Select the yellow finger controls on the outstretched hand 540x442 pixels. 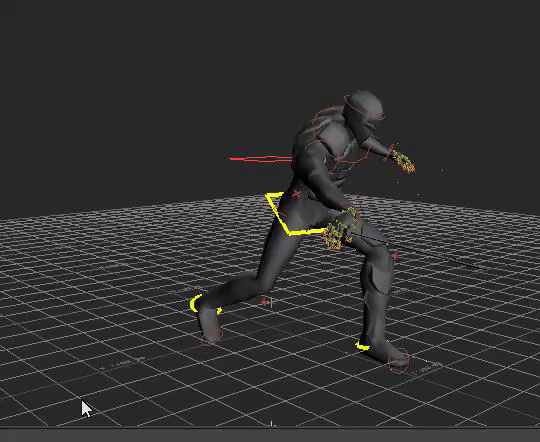(x=404, y=161)
